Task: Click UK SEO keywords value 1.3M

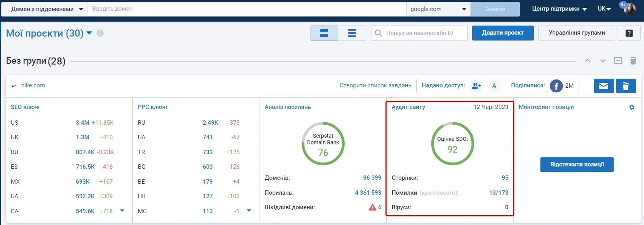Action: 82,137
